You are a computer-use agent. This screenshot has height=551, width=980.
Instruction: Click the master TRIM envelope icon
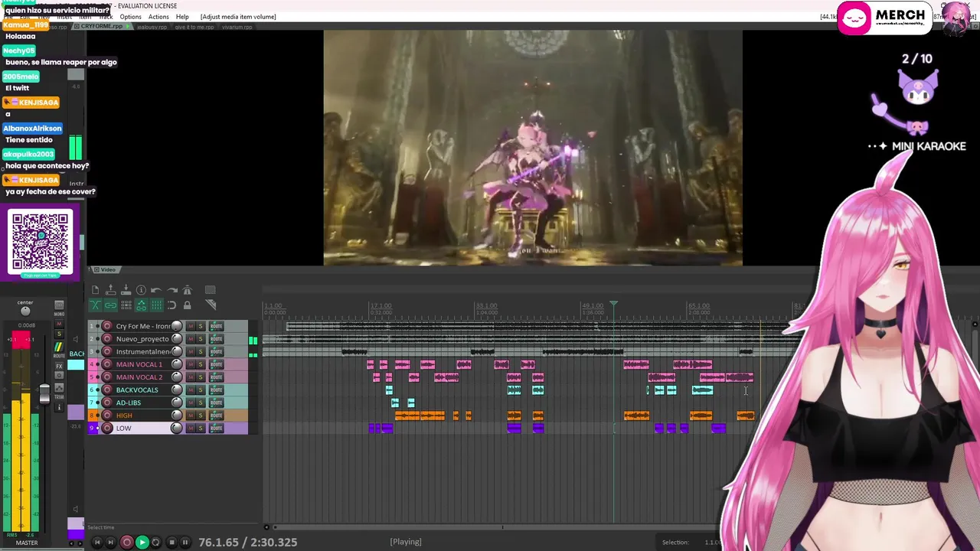pos(59,390)
